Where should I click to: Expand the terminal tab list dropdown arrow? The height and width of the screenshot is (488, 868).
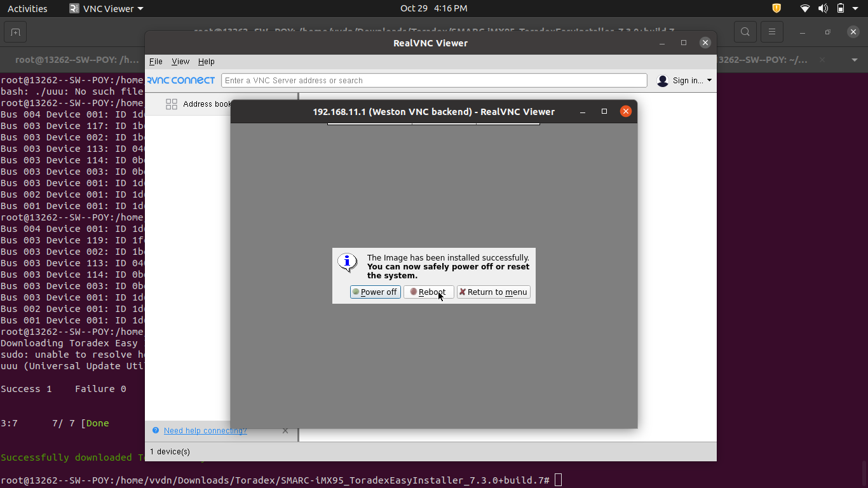click(854, 60)
